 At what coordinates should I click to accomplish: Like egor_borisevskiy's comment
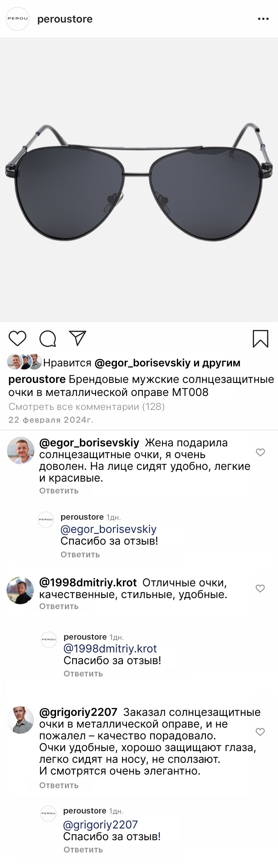[260, 452]
